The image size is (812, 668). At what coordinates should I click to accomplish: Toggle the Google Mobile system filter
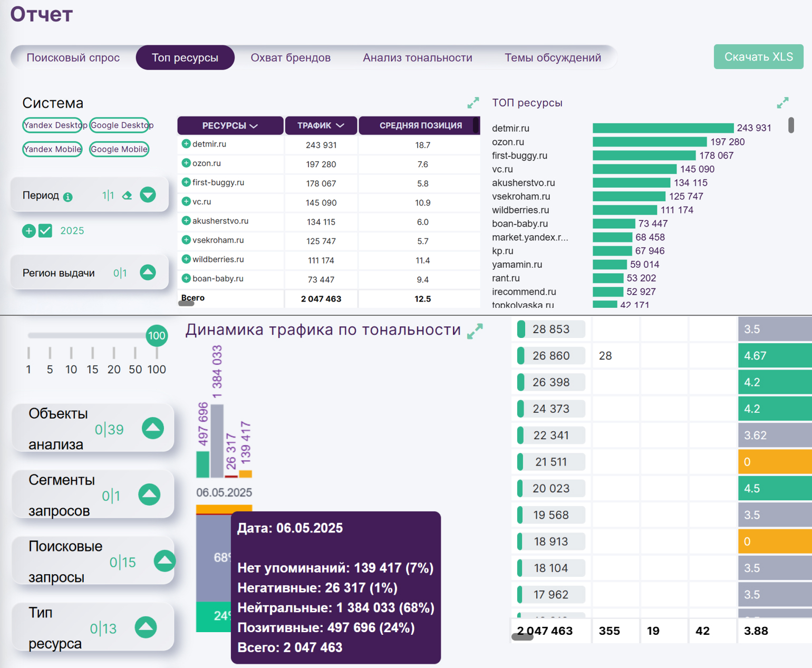click(x=119, y=149)
